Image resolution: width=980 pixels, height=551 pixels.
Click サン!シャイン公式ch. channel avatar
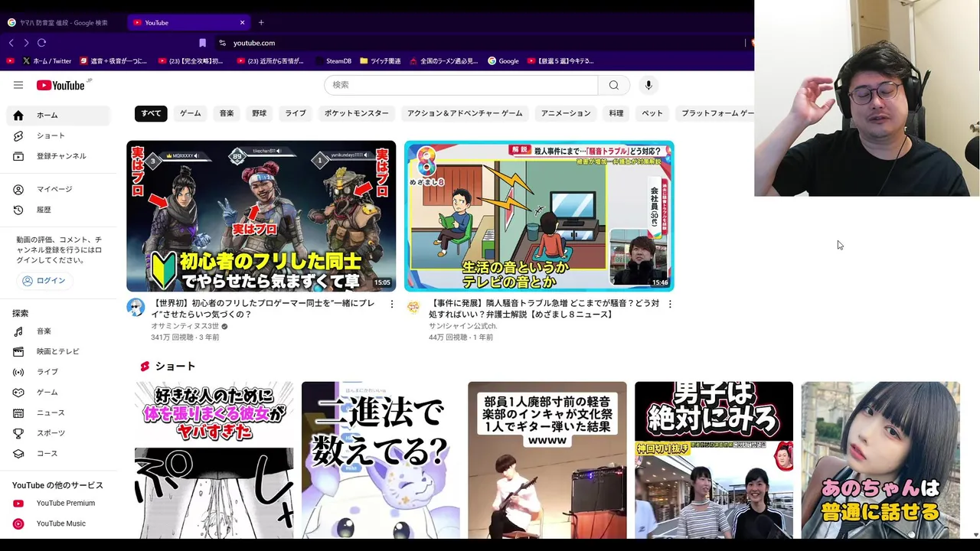413,308
